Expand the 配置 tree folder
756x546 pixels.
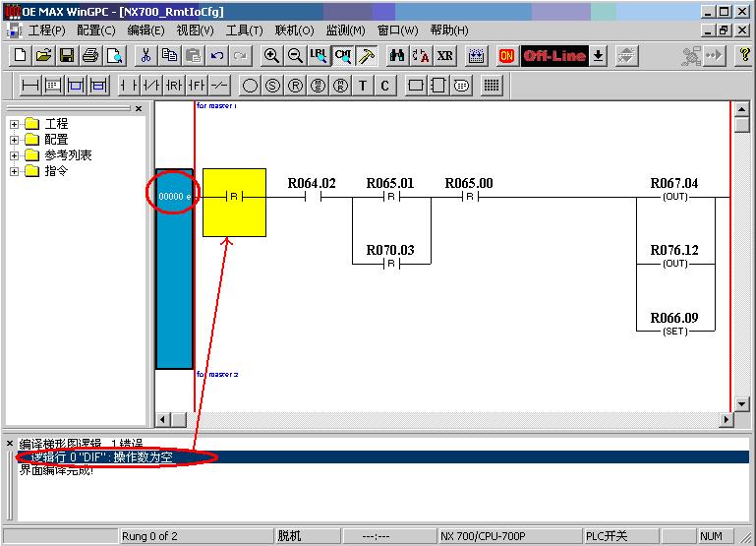pyautogui.click(x=14, y=140)
